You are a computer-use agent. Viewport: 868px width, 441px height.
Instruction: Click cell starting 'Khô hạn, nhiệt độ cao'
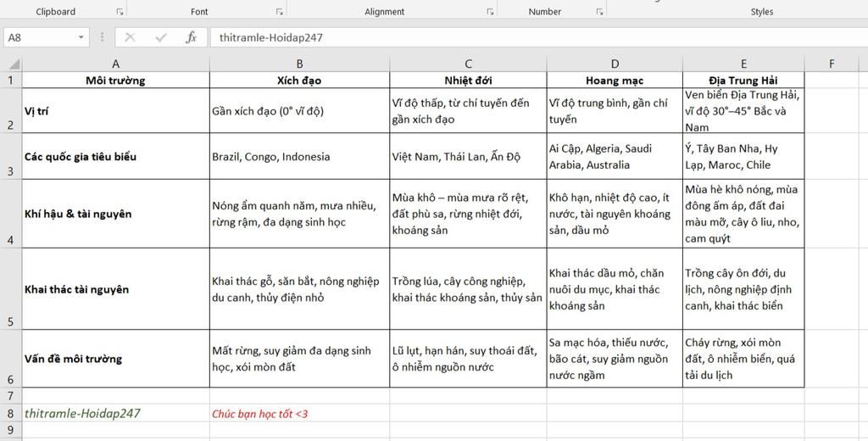(615, 214)
